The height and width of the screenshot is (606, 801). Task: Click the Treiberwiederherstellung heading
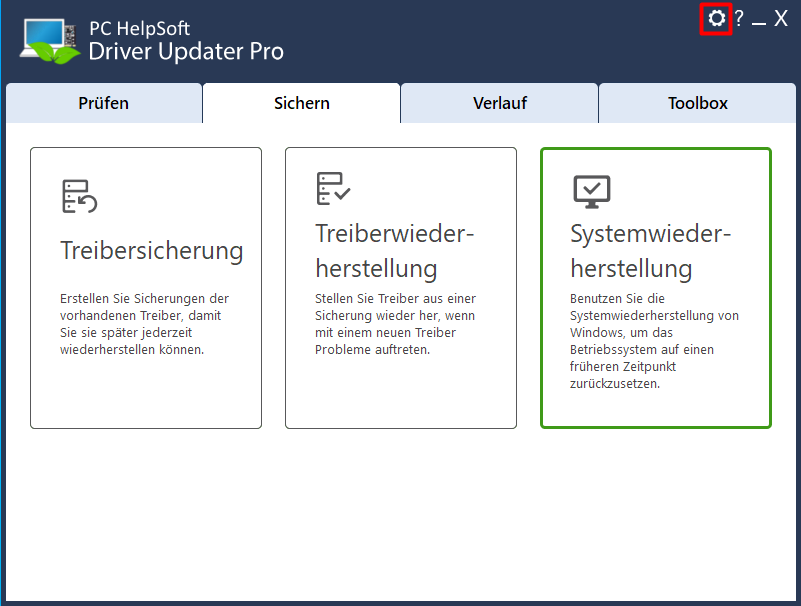click(x=394, y=251)
